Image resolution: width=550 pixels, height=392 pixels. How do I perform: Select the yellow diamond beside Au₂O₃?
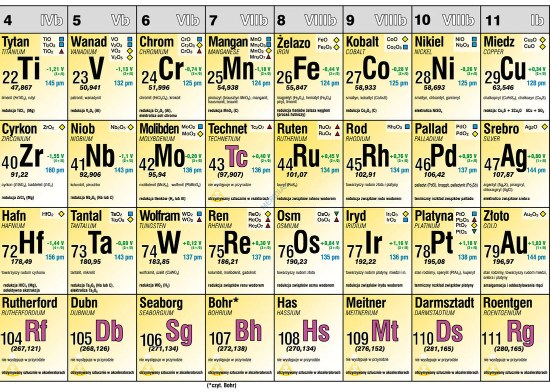543,214
